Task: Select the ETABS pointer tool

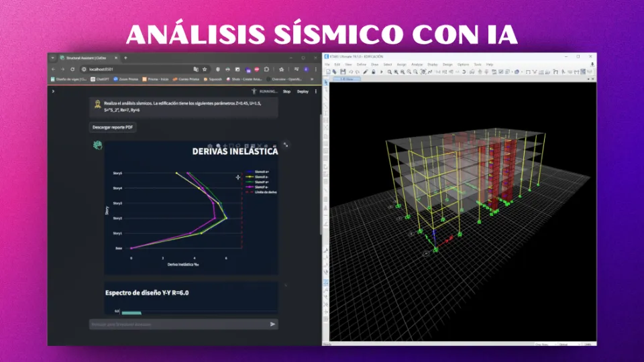Action: [326, 83]
